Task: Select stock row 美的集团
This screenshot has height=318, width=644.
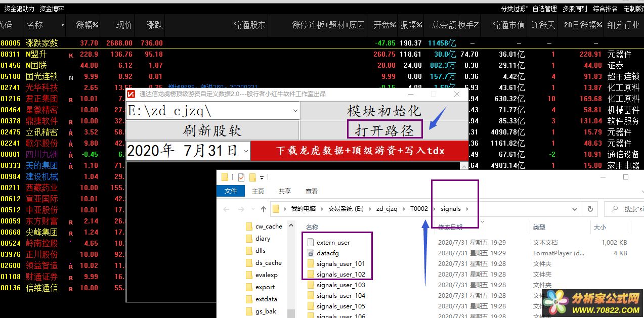Action: click(x=42, y=165)
